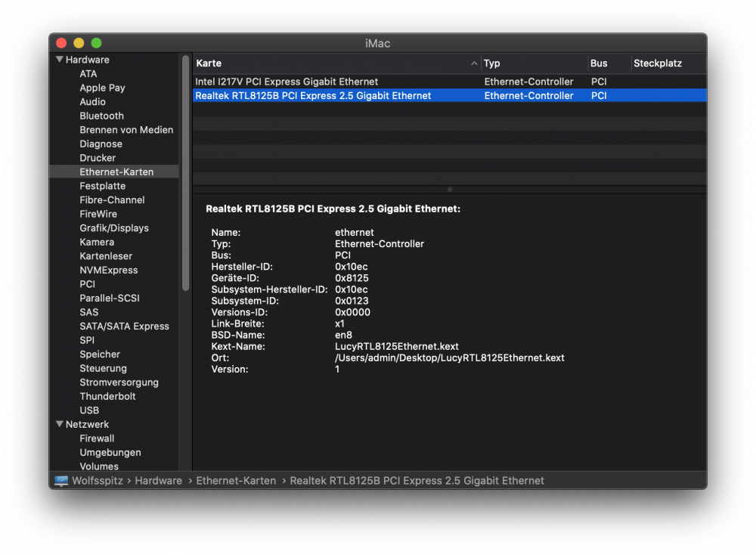Screen dimensions: 756x554
Task: Click the computer icon in path bar
Action: coord(61,481)
